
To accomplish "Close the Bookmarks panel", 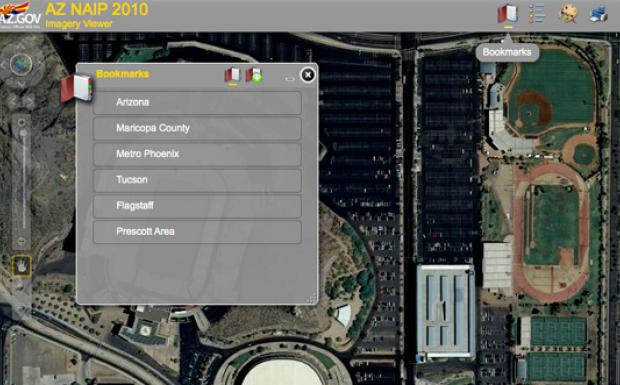I will (x=308, y=75).
